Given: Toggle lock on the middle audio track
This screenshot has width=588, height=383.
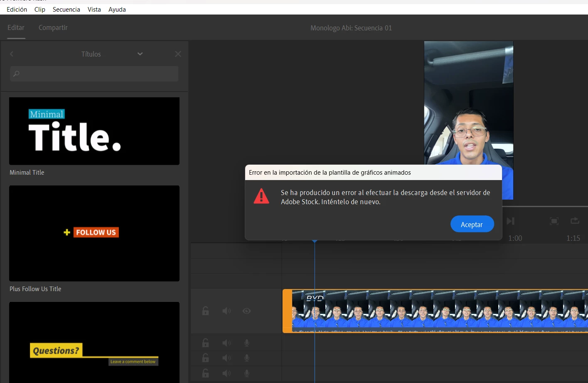Looking at the screenshot, I should point(206,358).
